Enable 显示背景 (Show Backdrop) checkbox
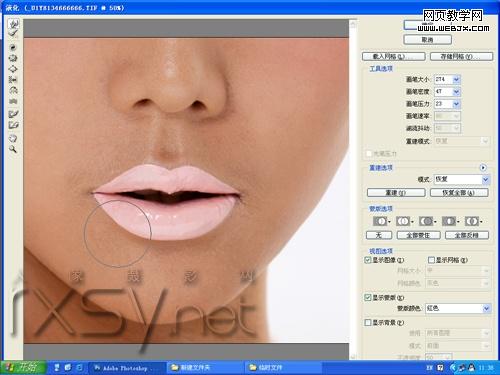The image size is (500, 375). click(x=368, y=322)
